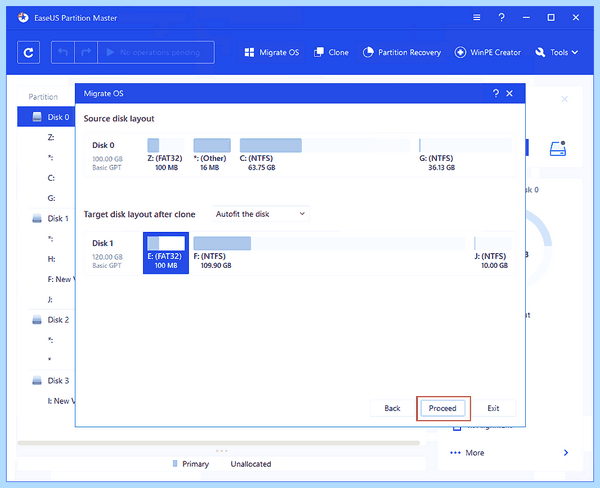Select Disk 0 in the partition list
This screenshot has height=488, width=600.
point(46,117)
